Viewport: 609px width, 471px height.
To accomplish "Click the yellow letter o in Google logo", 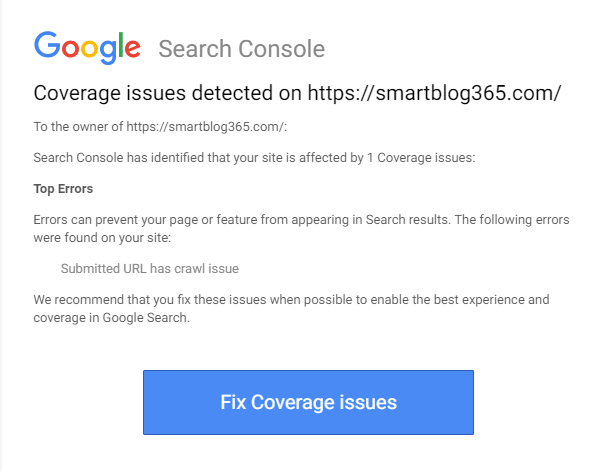I will [89, 48].
